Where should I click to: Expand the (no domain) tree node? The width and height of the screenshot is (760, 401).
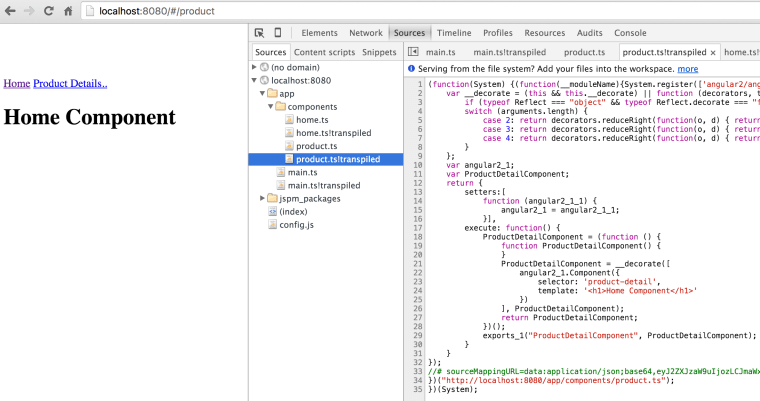(254, 67)
